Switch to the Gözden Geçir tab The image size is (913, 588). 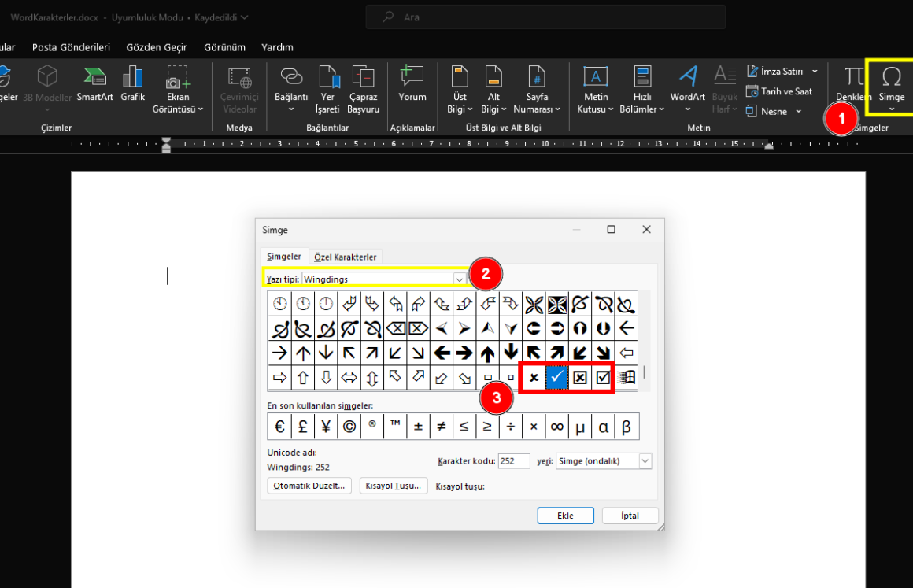click(157, 47)
